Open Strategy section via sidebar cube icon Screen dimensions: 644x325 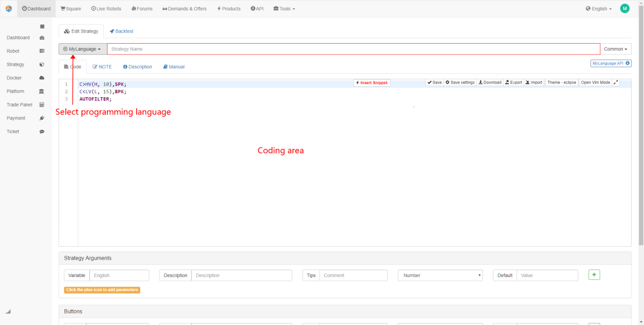click(42, 64)
